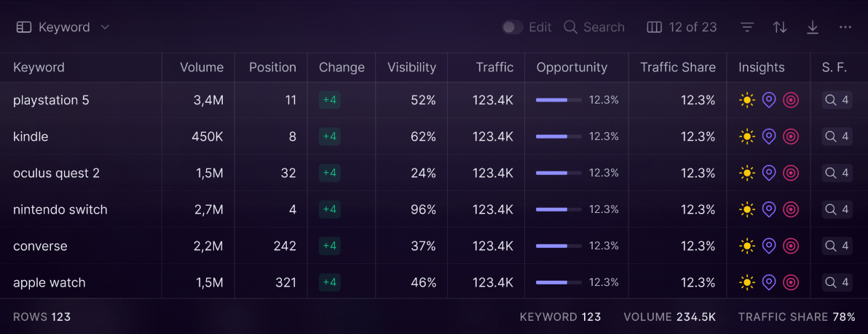Click the 242 position value
Viewport: 868px width, 334px height.
pyautogui.click(x=285, y=246)
